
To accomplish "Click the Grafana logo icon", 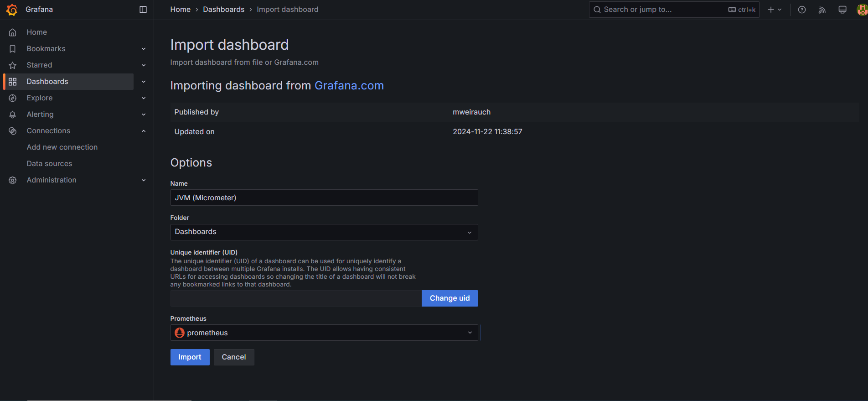I will 12,10.
